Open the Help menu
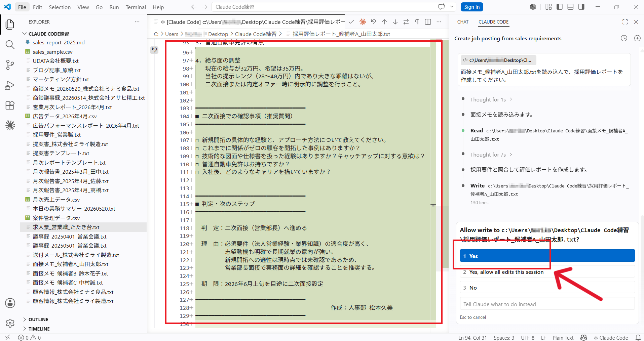Viewport: 644px width, 341px height. pos(158,7)
